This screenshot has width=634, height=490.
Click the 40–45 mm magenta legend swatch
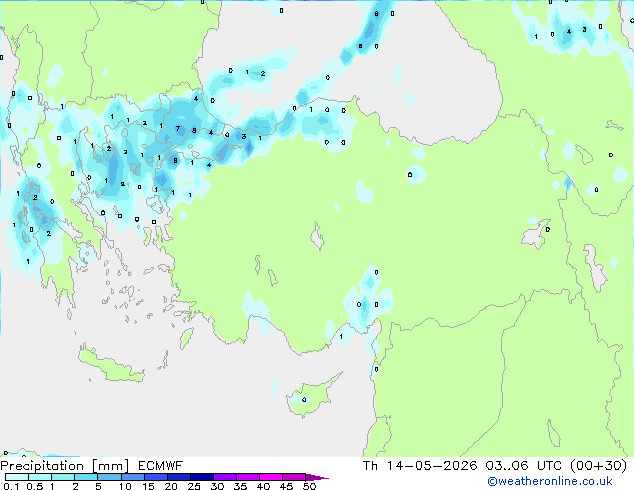point(271,477)
